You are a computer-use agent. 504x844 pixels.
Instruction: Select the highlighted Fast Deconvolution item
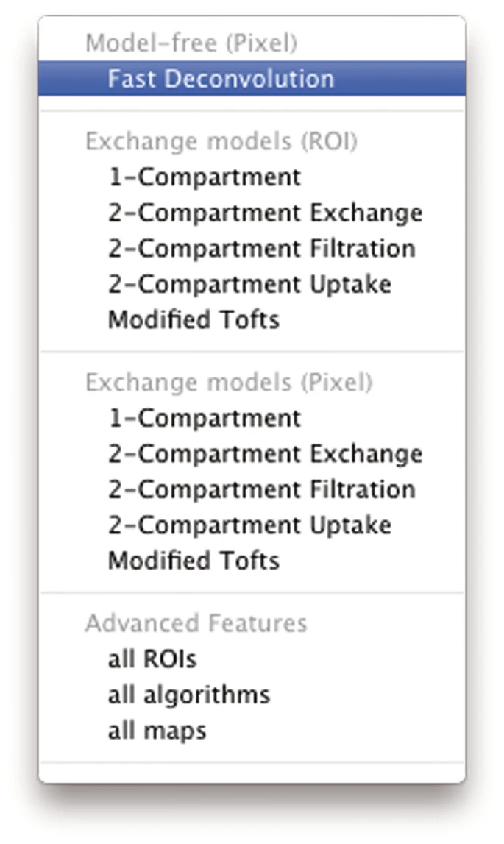221,79
